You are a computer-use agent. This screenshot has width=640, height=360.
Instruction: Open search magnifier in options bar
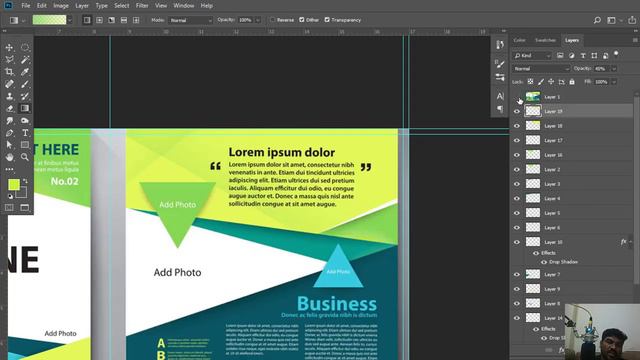(x=597, y=20)
